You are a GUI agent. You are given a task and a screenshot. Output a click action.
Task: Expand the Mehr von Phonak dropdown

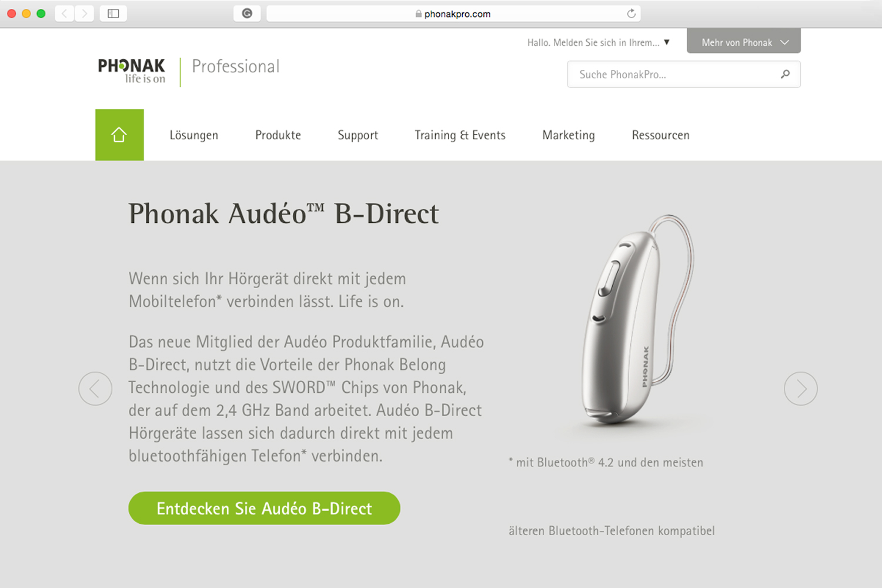click(744, 41)
